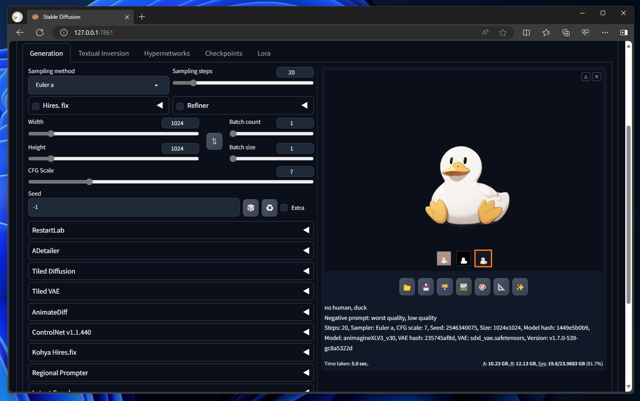Screen dimensions: 640x401
Task: Open browser settings and more menu
Action: point(605,33)
